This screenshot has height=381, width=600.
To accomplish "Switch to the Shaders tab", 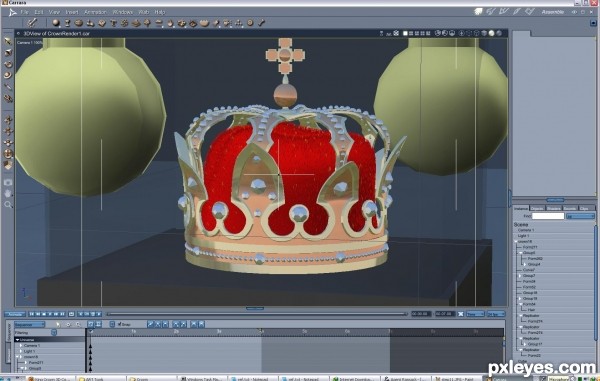I will point(553,208).
